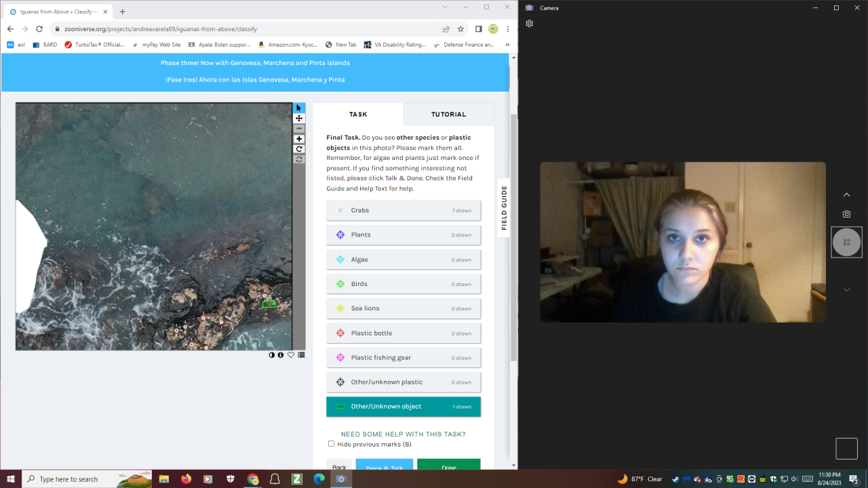The width and height of the screenshot is (868, 488).
Task: Open the TurboTax bookmark
Action: (x=95, y=45)
